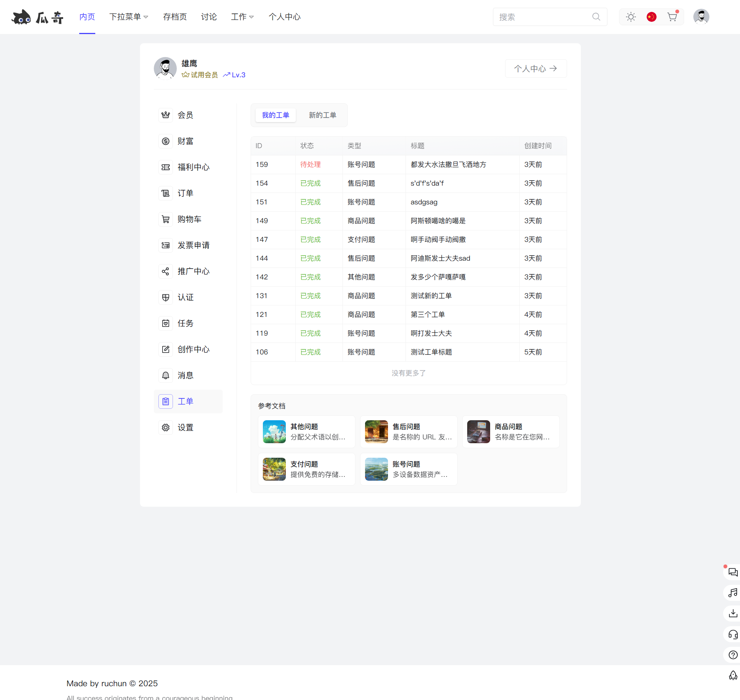Open customer service headset icon

tap(733, 634)
